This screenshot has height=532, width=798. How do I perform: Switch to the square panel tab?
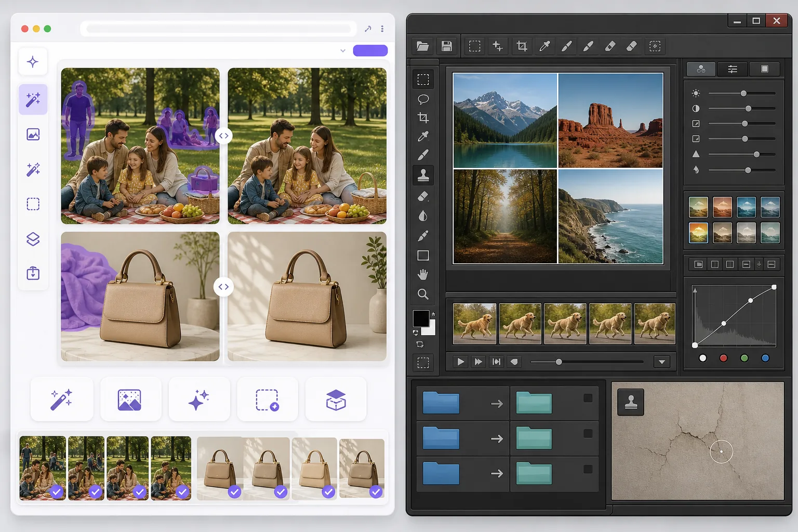765,69
